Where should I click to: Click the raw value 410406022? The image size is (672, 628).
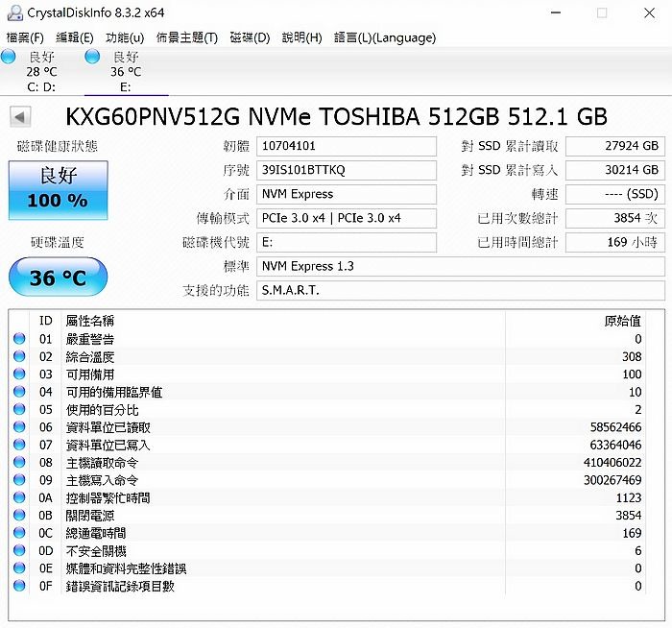pyautogui.click(x=612, y=463)
